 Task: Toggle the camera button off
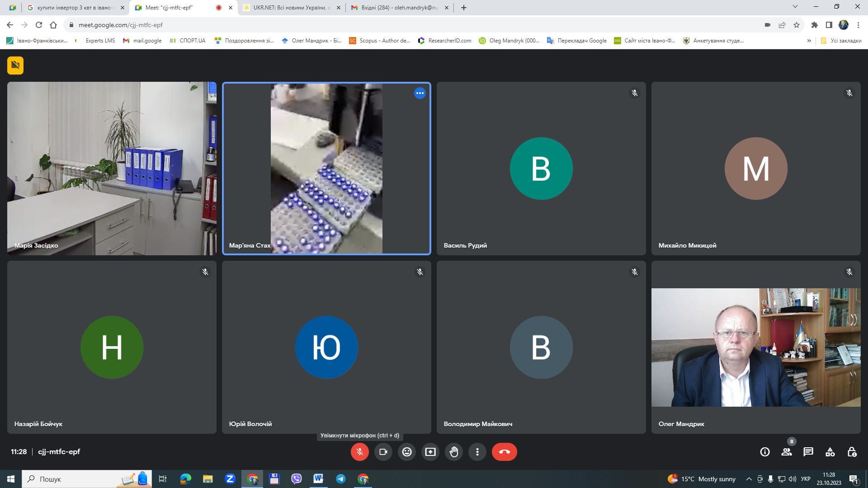coord(383,452)
